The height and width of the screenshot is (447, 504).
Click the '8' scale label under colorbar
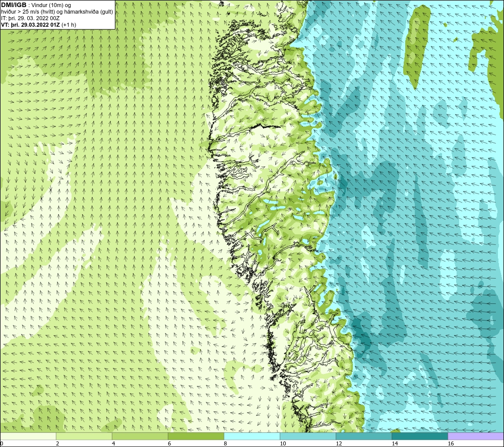click(225, 443)
